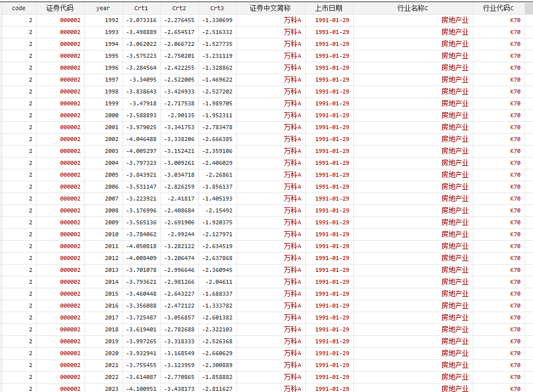Click the Crt1 value -4.050818
This screenshot has width=533, height=392.
coord(141,246)
